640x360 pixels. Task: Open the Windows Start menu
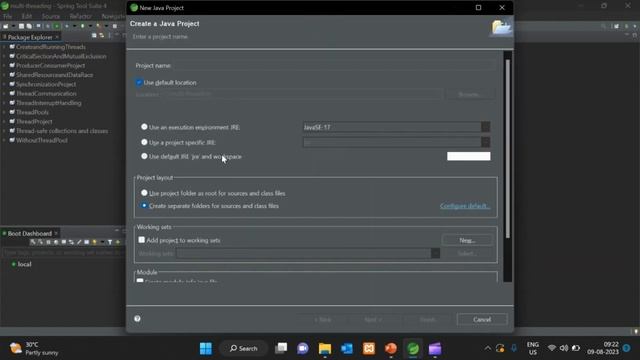pos(206,348)
